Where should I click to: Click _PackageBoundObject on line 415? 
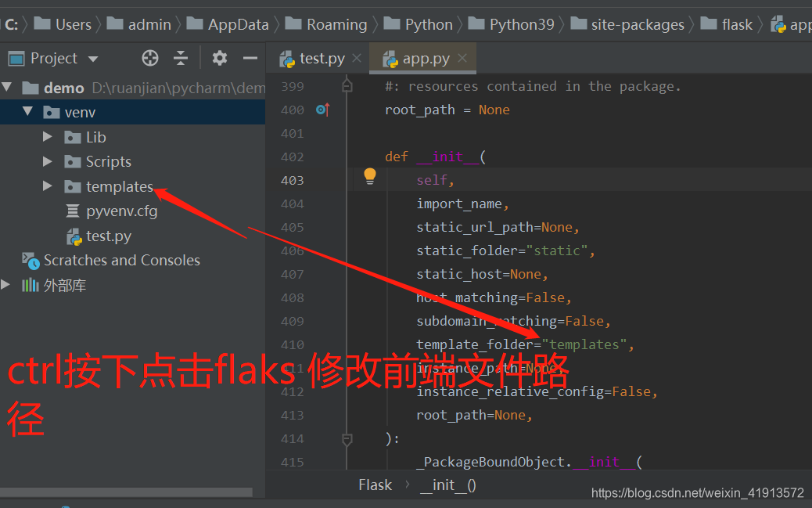tap(494, 462)
